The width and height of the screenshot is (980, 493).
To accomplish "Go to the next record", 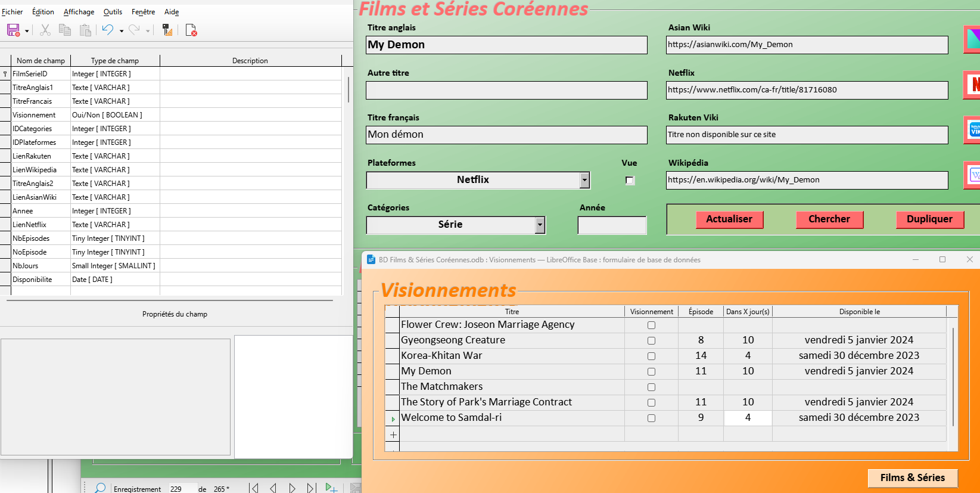I will (292, 488).
